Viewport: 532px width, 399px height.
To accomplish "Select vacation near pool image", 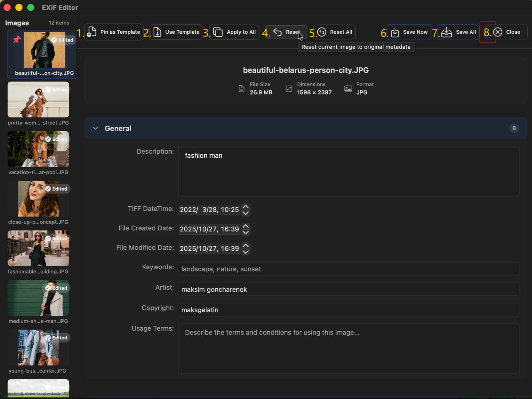I will click(38, 149).
